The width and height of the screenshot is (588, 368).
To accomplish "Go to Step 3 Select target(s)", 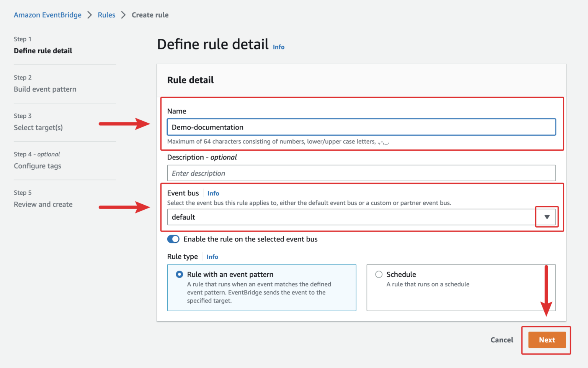I will (x=38, y=127).
